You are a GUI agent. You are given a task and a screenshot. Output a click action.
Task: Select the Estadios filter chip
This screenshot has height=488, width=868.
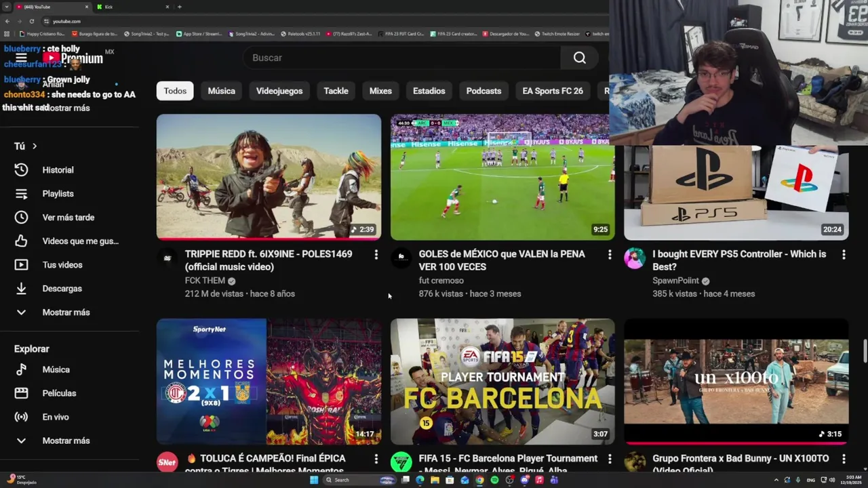click(429, 91)
